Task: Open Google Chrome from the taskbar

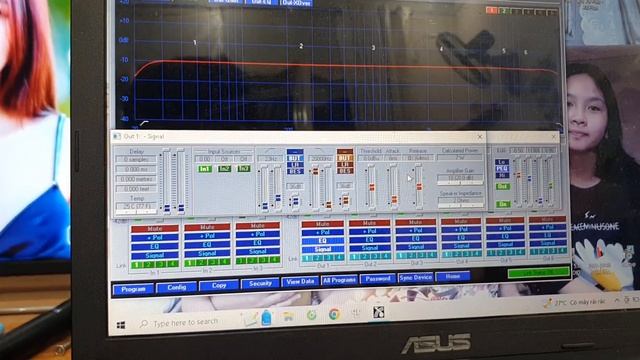Action: (x=334, y=314)
